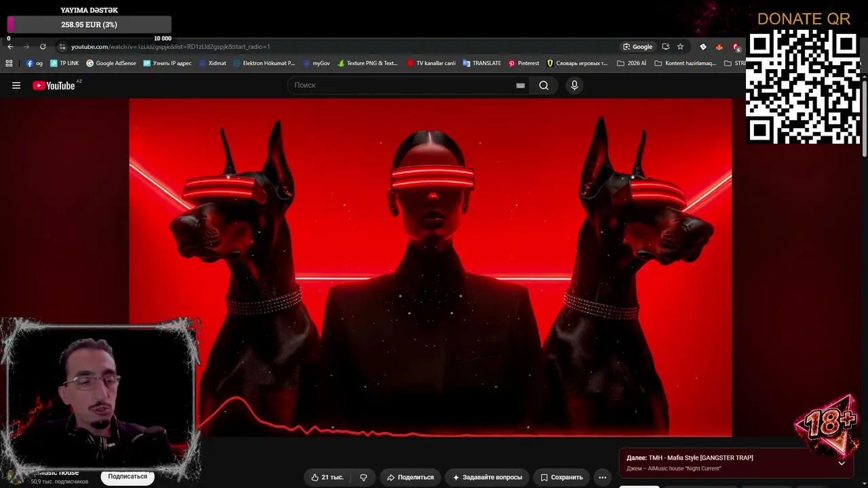The width and height of the screenshot is (868, 488).
Task: Click the Поделиться share button
Action: (x=410, y=477)
